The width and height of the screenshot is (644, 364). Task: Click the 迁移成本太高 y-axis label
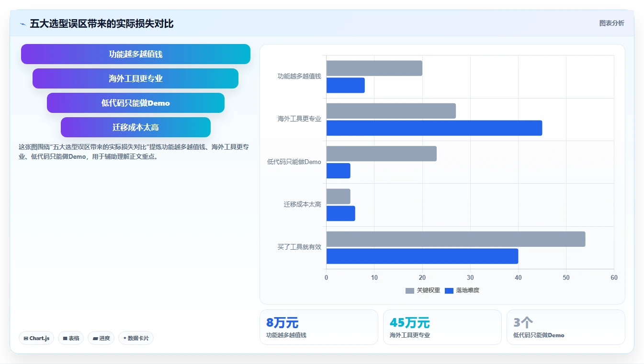(302, 204)
